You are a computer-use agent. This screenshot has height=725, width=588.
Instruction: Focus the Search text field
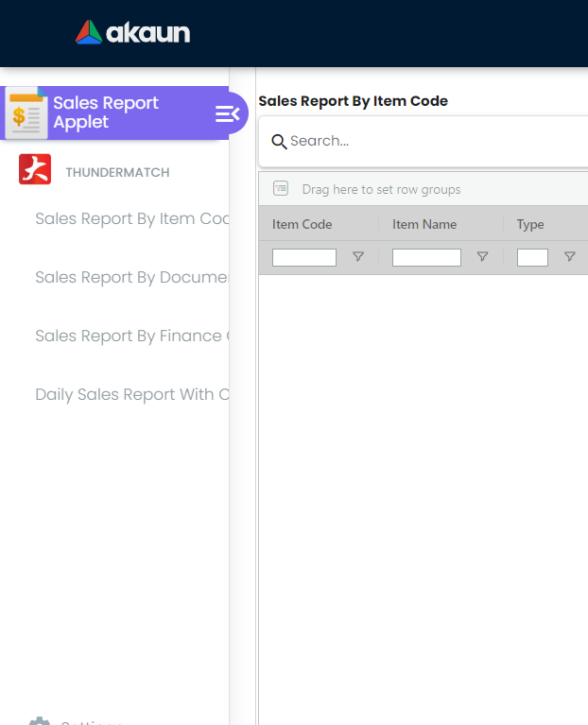point(435,141)
